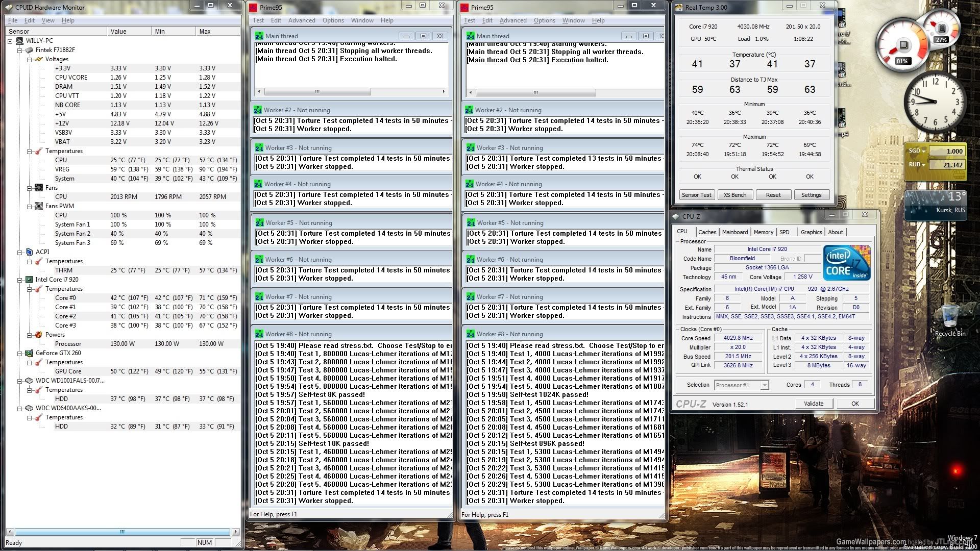Viewport: 980px width, 551px height.
Task: Open the SGD currency dropdown in gadget
Action: pyautogui.click(x=923, y=151)
